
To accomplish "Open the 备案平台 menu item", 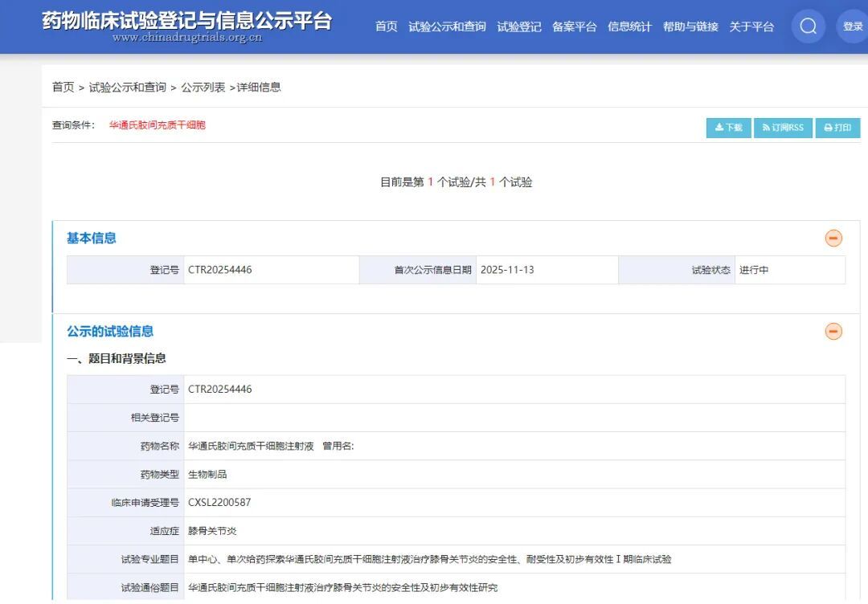I will 574,27.
